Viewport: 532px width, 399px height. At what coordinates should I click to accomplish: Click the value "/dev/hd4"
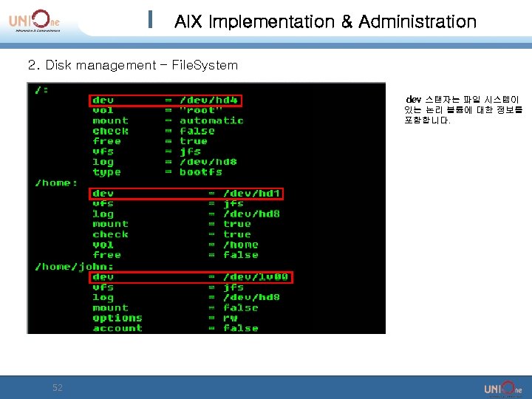208,100
